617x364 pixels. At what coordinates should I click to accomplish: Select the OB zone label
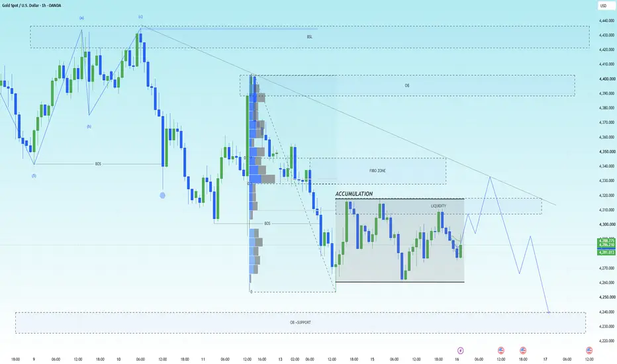coord(407,85)
